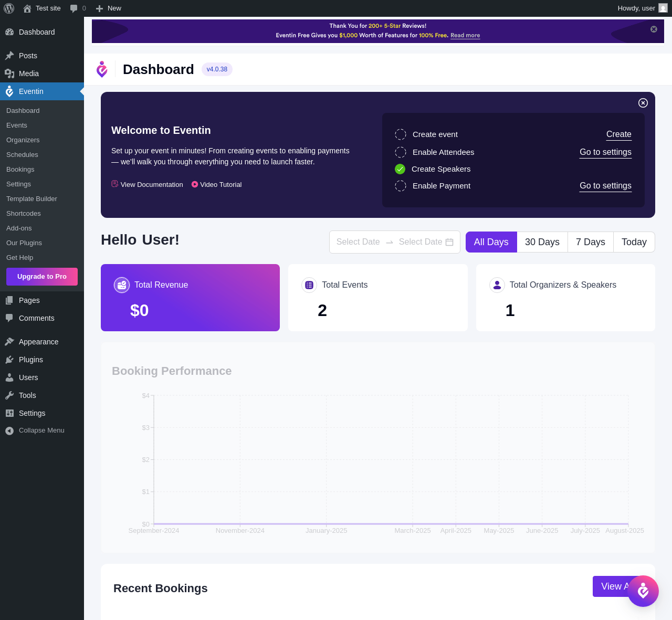672x620 pixels.
Task: Open Users menu in sidebar
Action: pos(42,377)
